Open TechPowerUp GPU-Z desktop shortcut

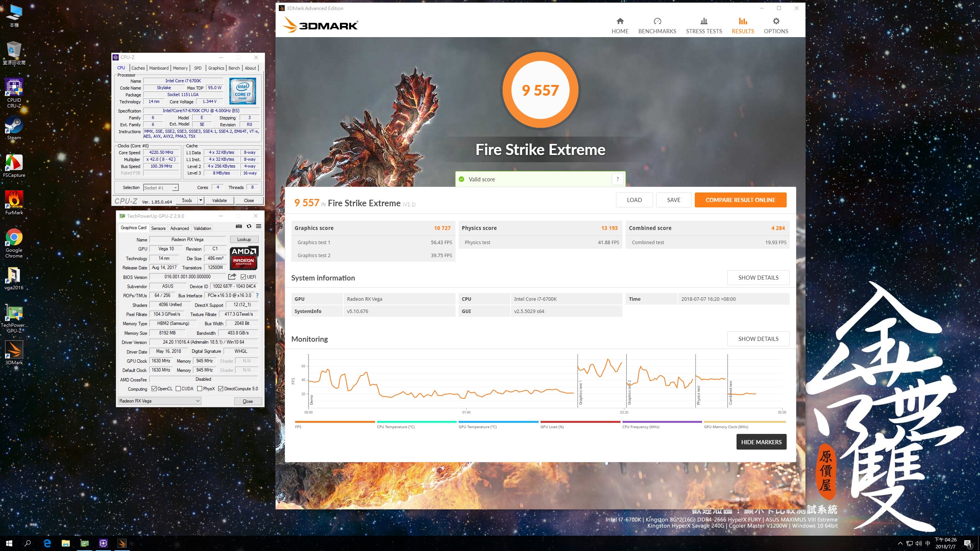coord(14,319)
